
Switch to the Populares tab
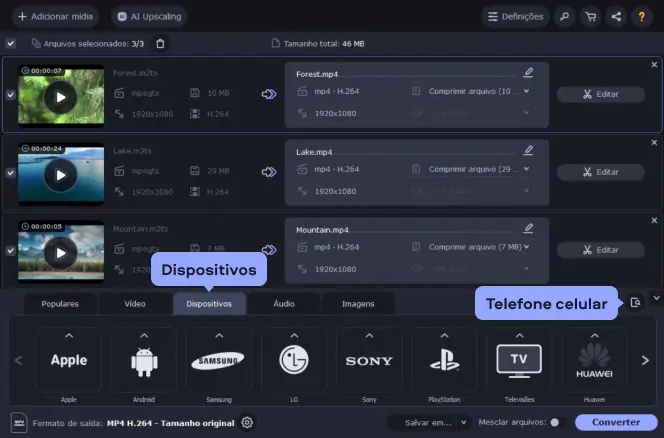[60, 304]
